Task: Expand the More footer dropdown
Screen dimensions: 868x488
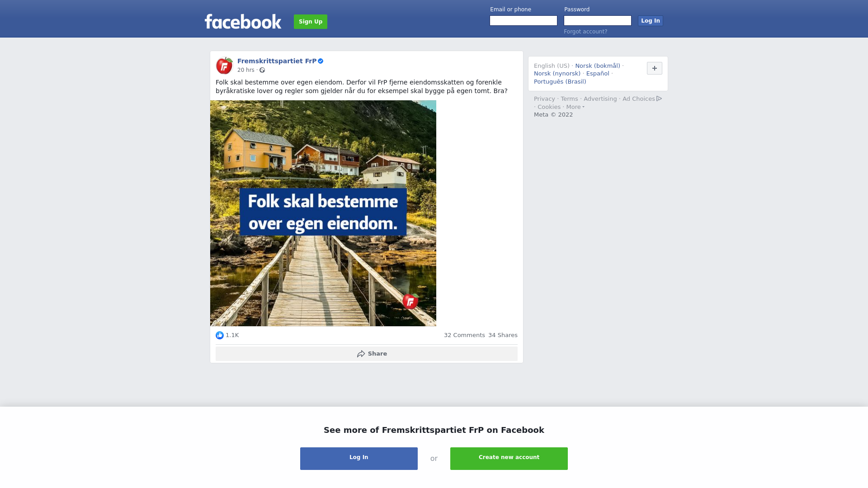Action: [576, 107]
